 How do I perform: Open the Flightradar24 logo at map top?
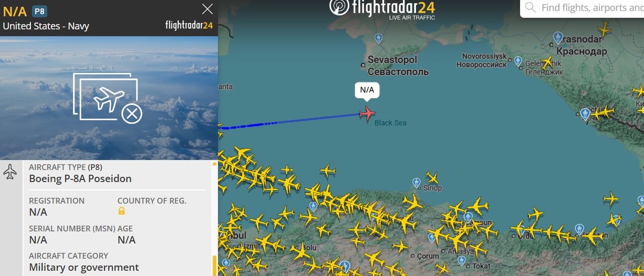tap(382, 9)
